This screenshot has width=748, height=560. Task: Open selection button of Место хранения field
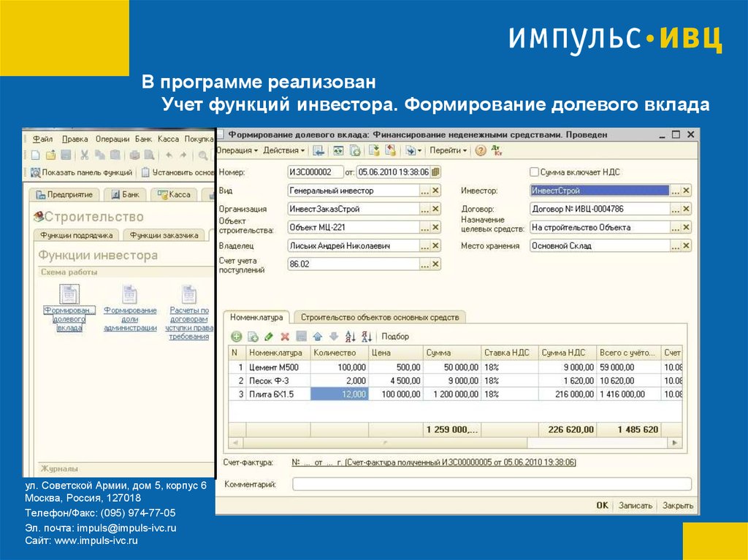pos(675,245)
